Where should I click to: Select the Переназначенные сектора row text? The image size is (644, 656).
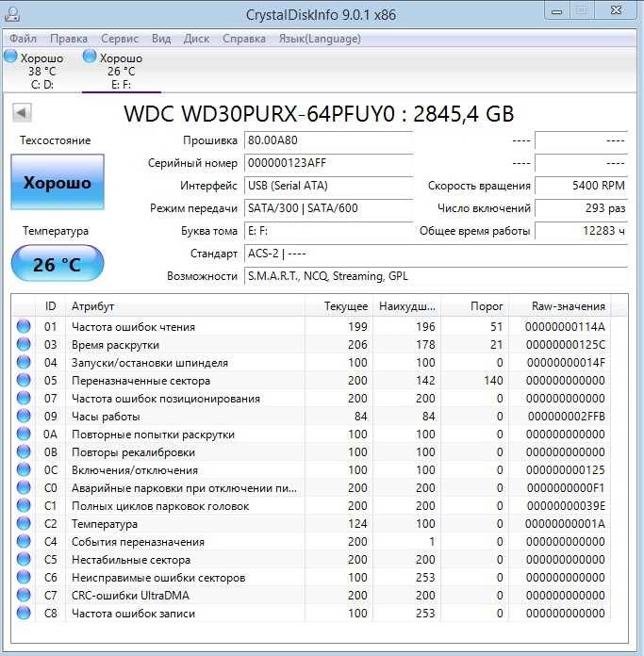(141, 381)
